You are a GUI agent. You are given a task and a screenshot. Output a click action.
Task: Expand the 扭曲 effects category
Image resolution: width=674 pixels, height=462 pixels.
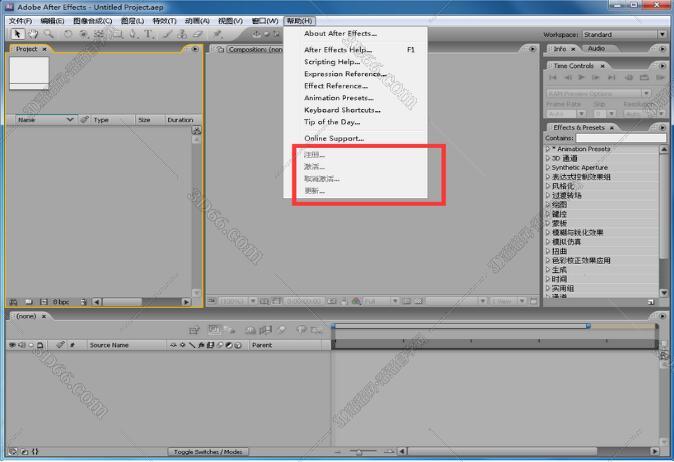click(548, 251)
